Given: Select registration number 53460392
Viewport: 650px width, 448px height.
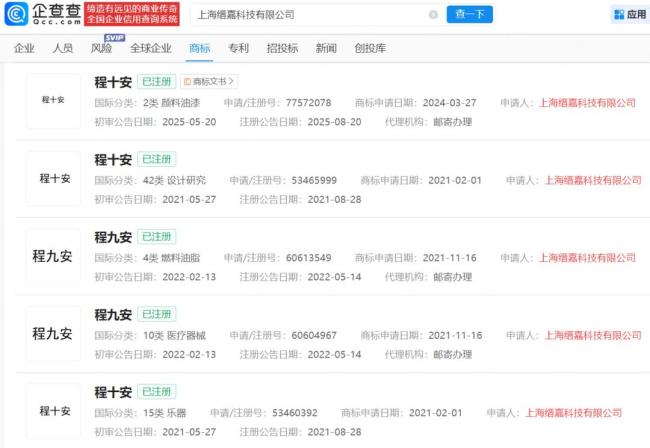Looking at the screenshot, I should (295, 412).
